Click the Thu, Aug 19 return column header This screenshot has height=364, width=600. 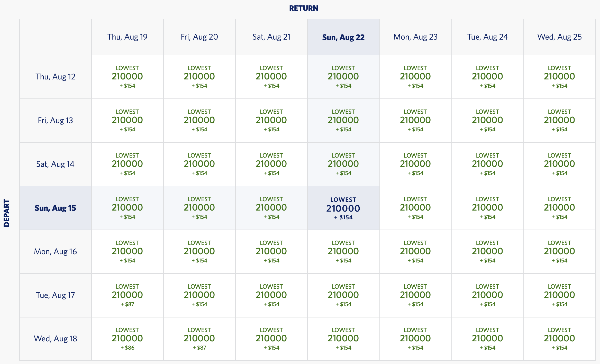pyautogui.click(x=127, y=37)
